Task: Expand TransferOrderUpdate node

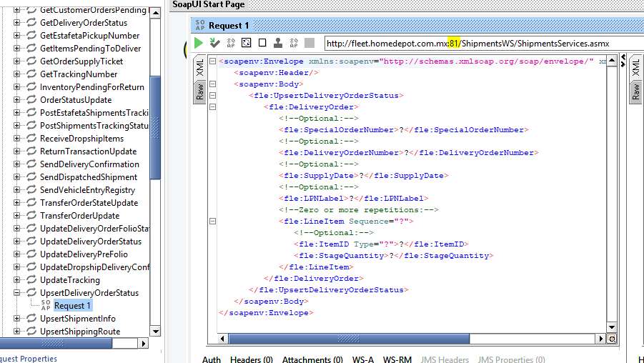Action: coord(17,216)
